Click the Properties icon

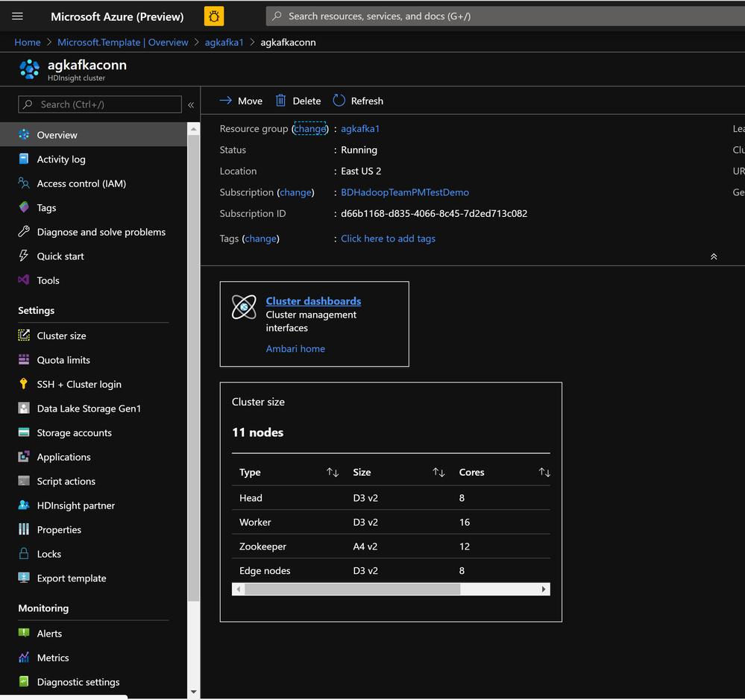click(24, 529)
